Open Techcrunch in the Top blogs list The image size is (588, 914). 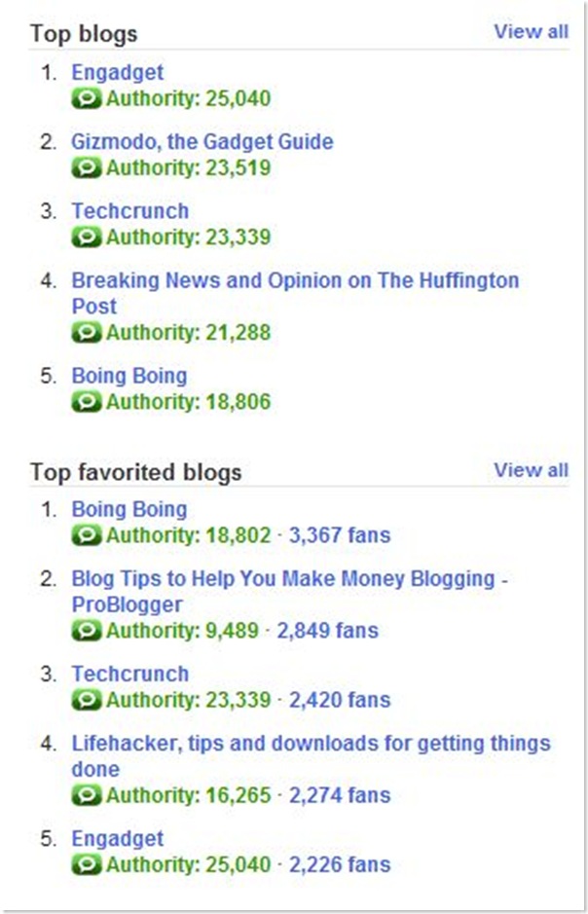[x=129, y=211]
